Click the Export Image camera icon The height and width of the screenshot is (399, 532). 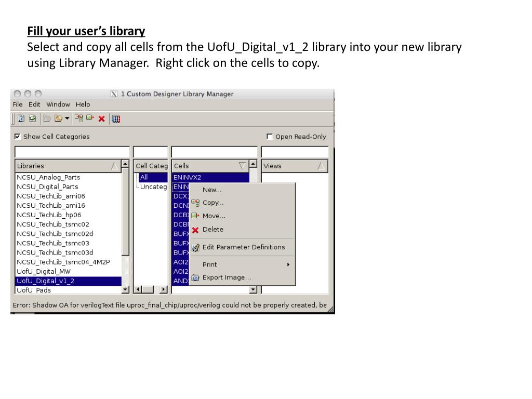[195, 278]
